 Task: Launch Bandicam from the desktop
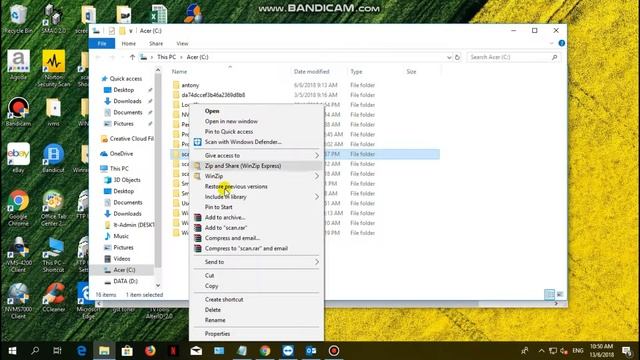tap(18, 111)
